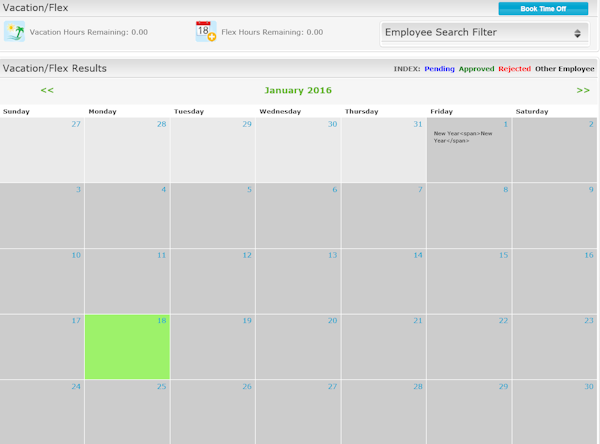Select Saturday date 9
This screenshot has width=600, height=444.
[554, 215]
